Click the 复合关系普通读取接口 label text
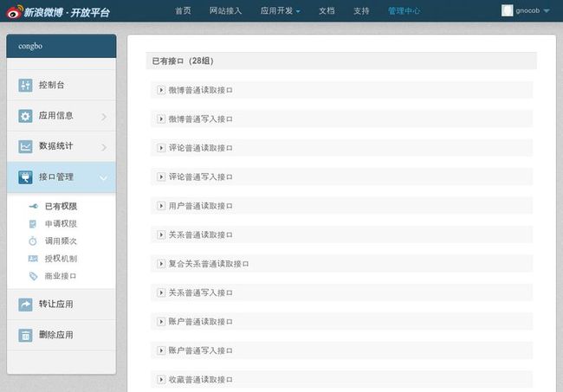 pos(209,264)
